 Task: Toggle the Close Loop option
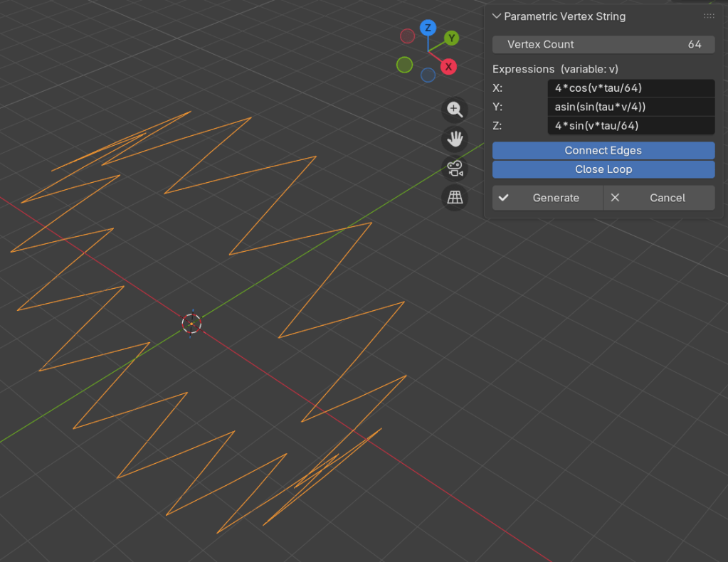point(603,169)
